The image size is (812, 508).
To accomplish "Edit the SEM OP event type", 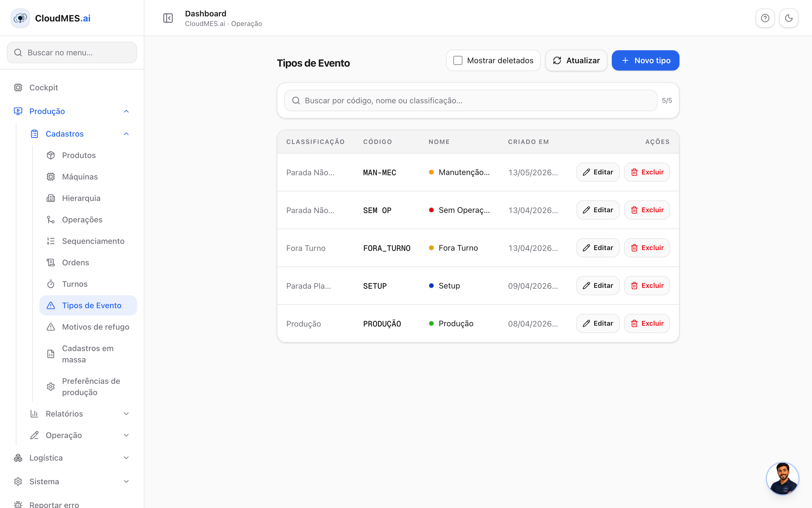I will pyautogui.click(x=598, y=210).
